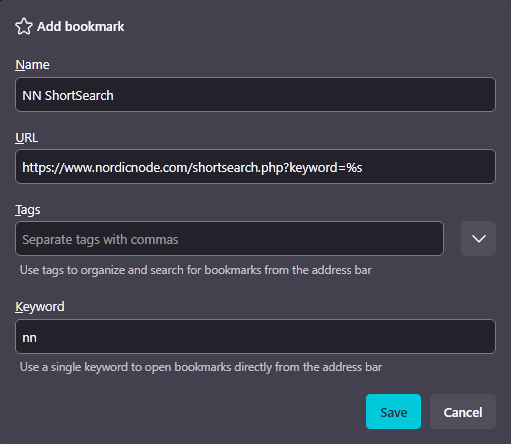Click the Name label
This screenshot has width=511, height=444.
coord(32,65)
